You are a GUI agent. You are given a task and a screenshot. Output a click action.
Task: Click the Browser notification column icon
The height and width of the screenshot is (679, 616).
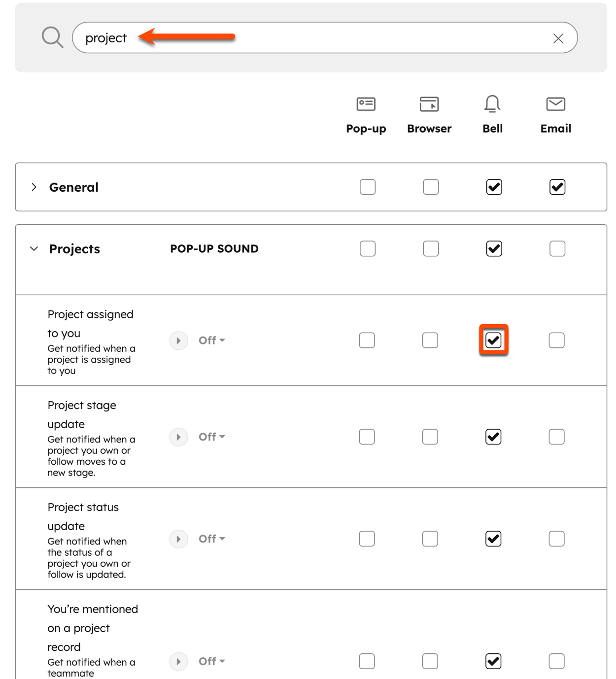[x=429, y=104]
